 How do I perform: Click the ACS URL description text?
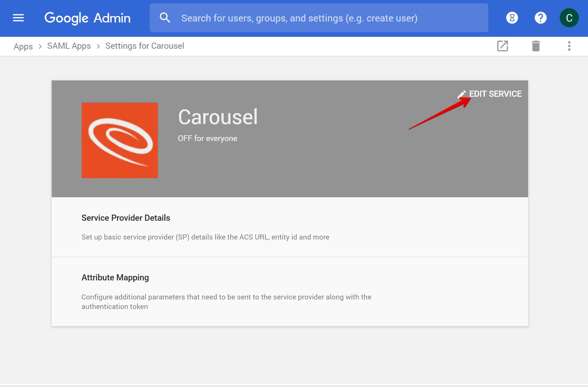(206, 237)
